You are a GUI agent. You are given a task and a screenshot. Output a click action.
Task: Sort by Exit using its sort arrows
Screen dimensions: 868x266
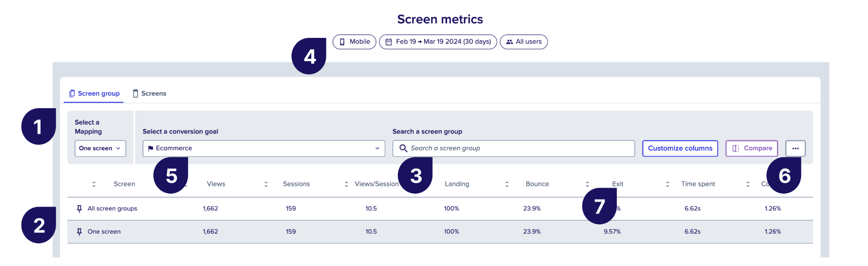(x=587, y=184)
